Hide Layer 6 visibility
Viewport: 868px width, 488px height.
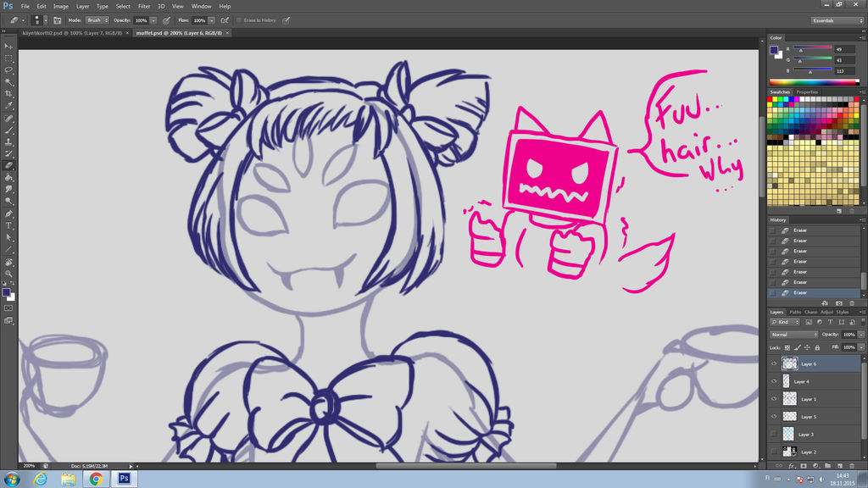(x=774, y=363)
